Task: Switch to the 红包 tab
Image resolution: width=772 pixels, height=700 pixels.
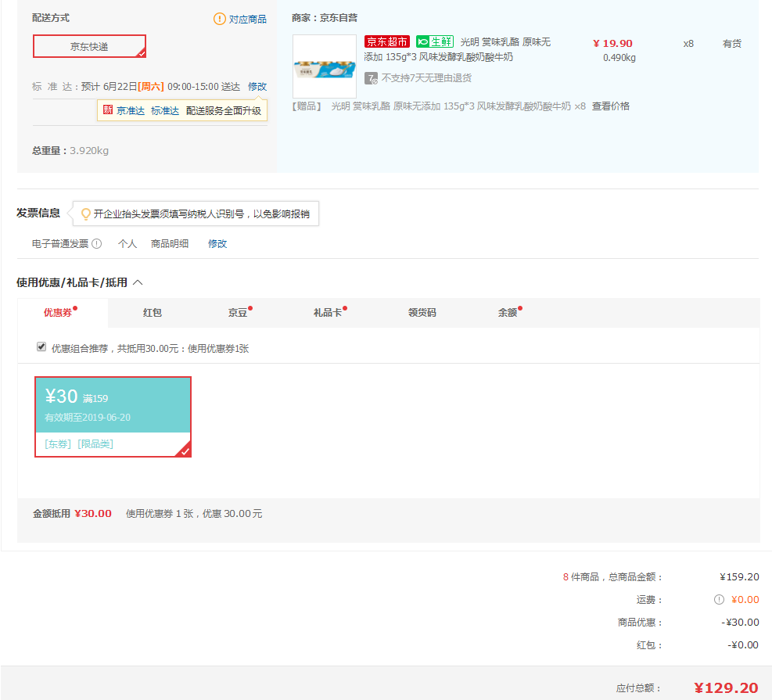Action: pos(153,313)
